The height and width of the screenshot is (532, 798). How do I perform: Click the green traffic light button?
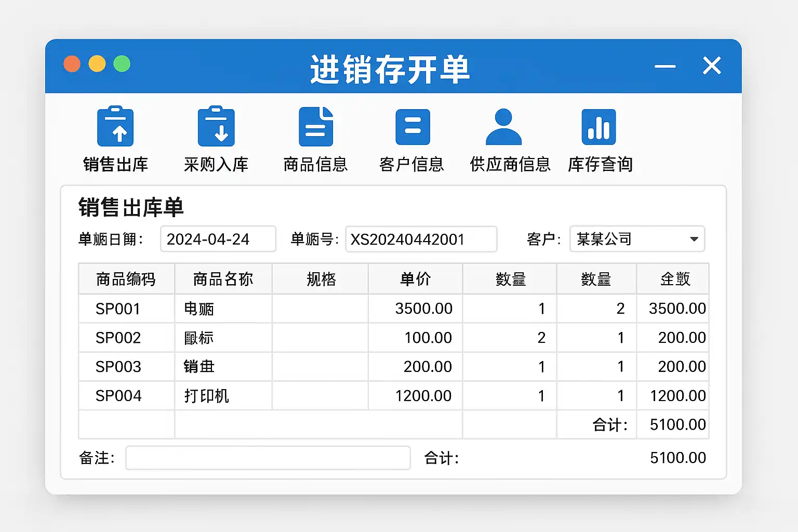point(122,64)
